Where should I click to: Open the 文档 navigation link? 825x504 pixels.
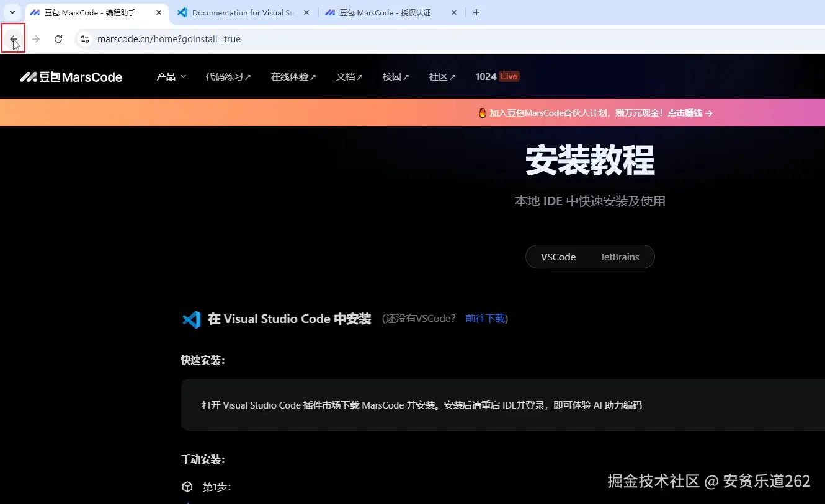[x=349, y=77]
